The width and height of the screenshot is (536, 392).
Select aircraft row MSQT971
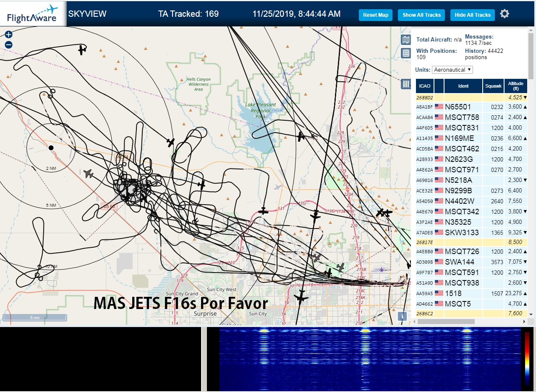(471, 169)
